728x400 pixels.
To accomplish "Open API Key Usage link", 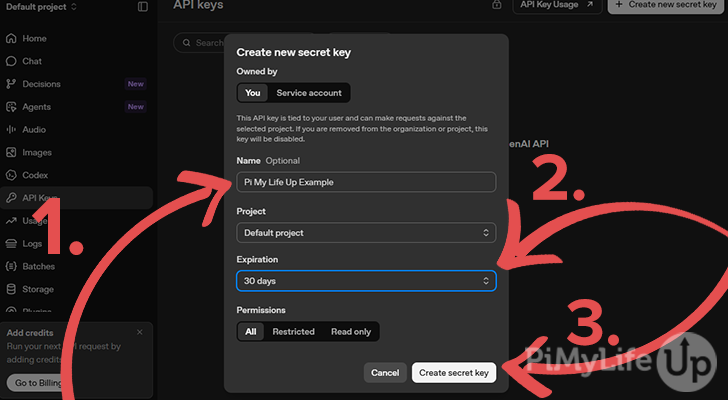I will 557,5.
